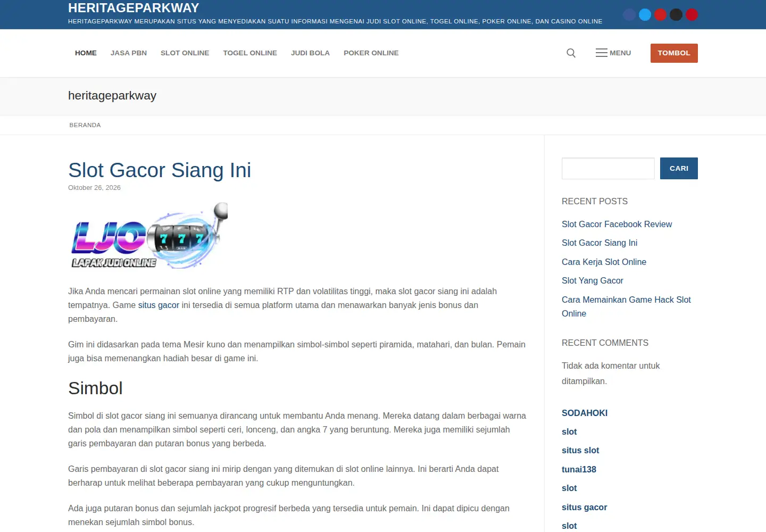The width and height of the screenshot is (766, 532).
Task: Open the hamburger MENU icon
Action: (x=613, y=53)
